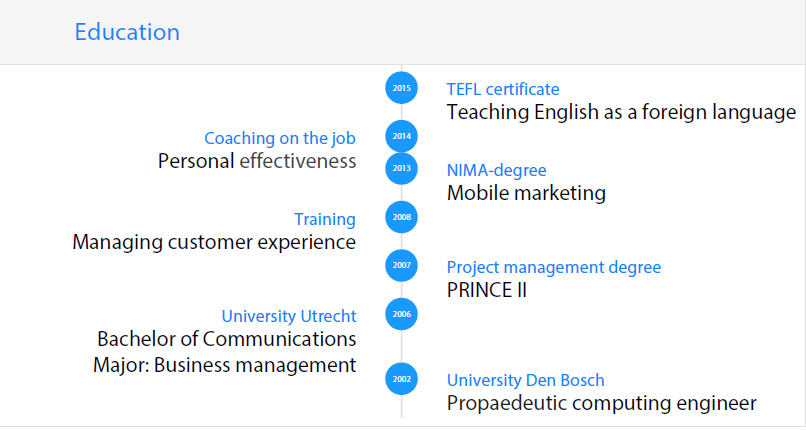The image size is (806, 430).
Task: Select the Propaedeutic computing engineer text
Action: tap(601, 404)
